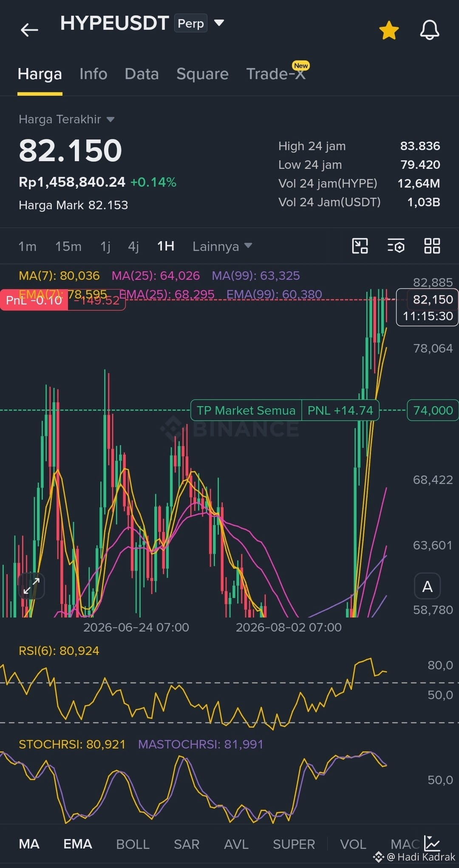Open the chart indicator settings icon
This screenshot has width=459, height=868.
click(396, 246)
